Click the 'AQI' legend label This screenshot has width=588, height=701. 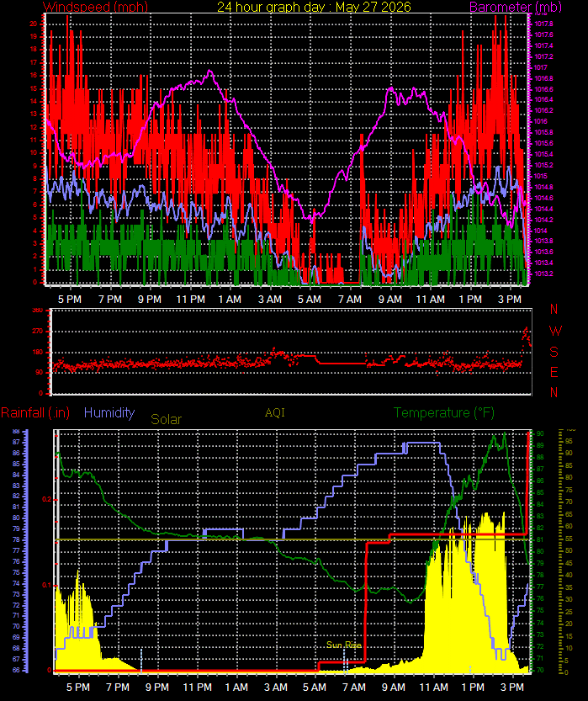[x=274, y=412]
